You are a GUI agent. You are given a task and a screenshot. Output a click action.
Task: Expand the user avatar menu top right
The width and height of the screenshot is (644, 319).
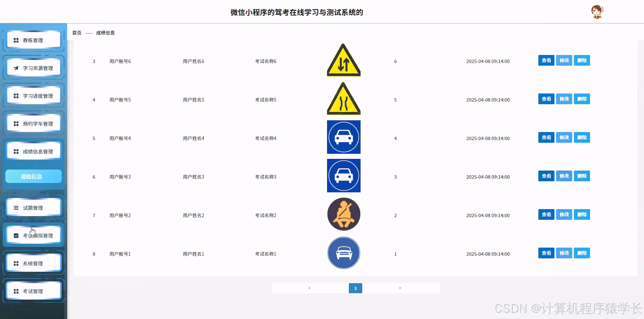point(597,11)
